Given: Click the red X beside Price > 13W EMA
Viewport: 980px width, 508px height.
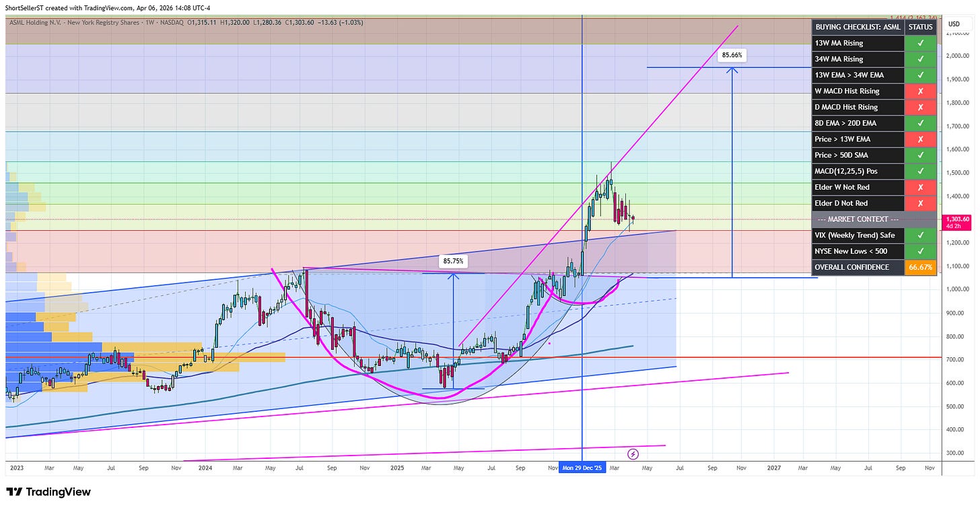Looking at the screenshot, I should (920, 139).
